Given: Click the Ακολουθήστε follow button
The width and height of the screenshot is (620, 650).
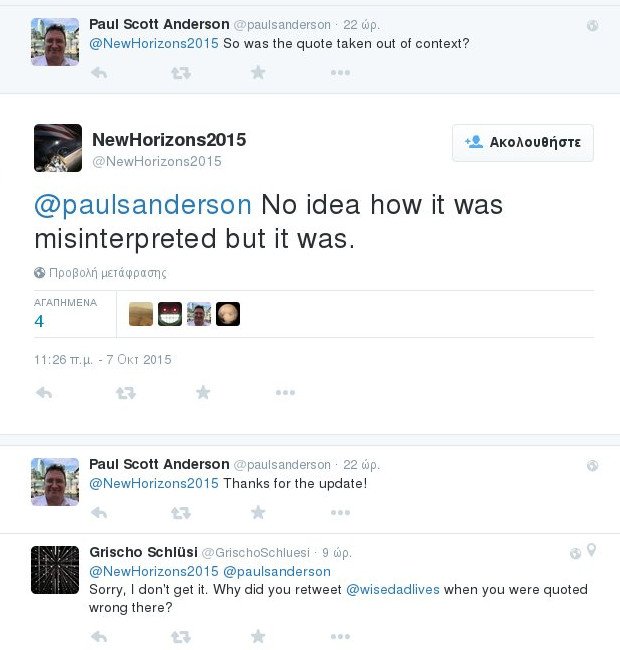Looking at the screenshot, I should click(x=523, y=143).
